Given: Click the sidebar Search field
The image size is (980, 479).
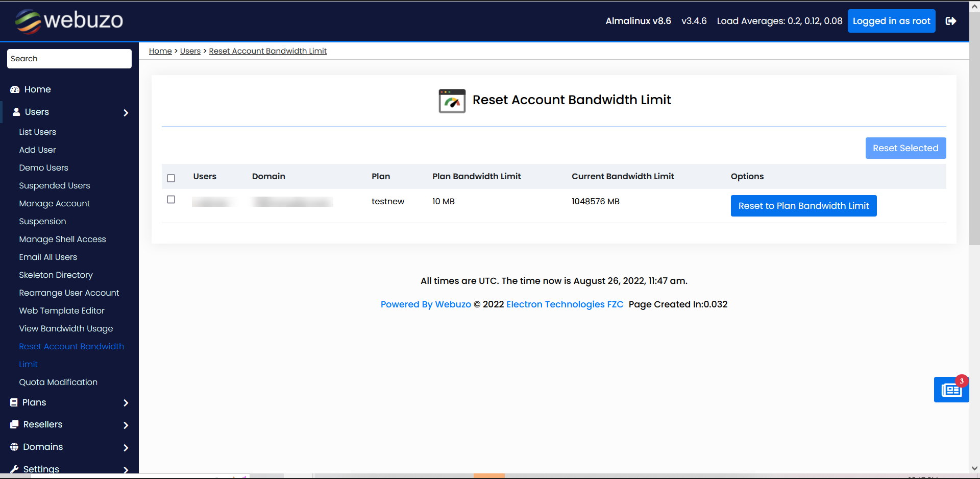Looking at the screenshot, I should [x=69, y=59].
